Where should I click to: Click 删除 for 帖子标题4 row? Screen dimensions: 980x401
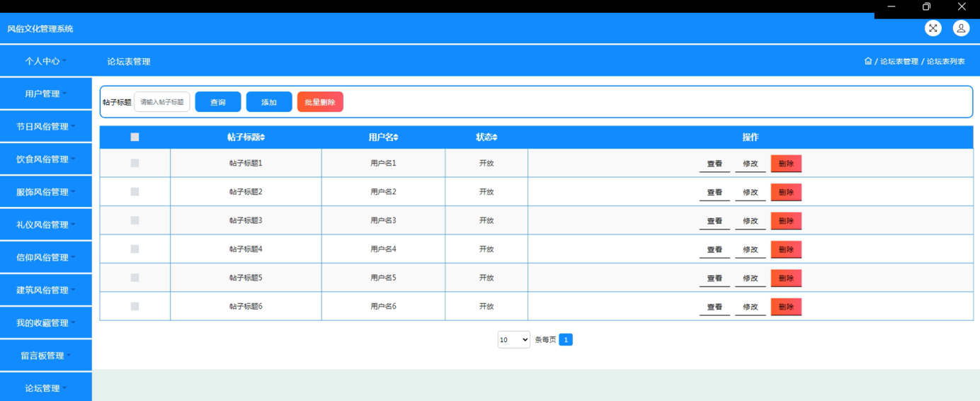[786, 249]
